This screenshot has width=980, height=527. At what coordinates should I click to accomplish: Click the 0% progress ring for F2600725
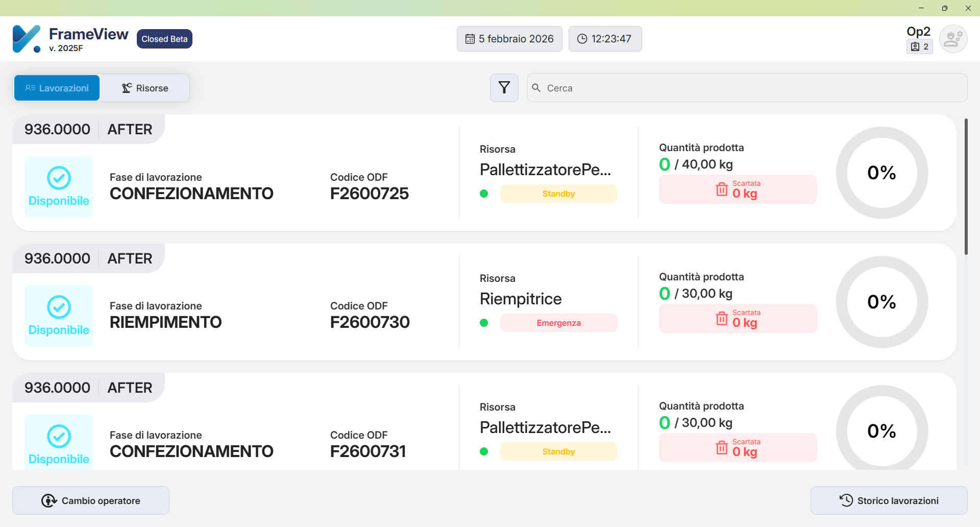pyautogui.click(x=882, y=173)
